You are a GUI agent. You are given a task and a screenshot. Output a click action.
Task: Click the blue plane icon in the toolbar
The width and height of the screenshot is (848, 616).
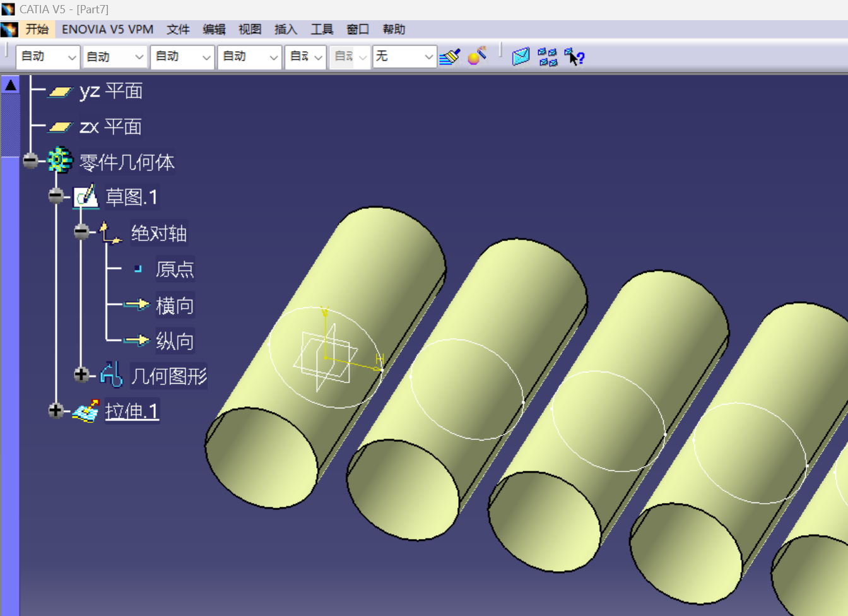pos(521,57)
